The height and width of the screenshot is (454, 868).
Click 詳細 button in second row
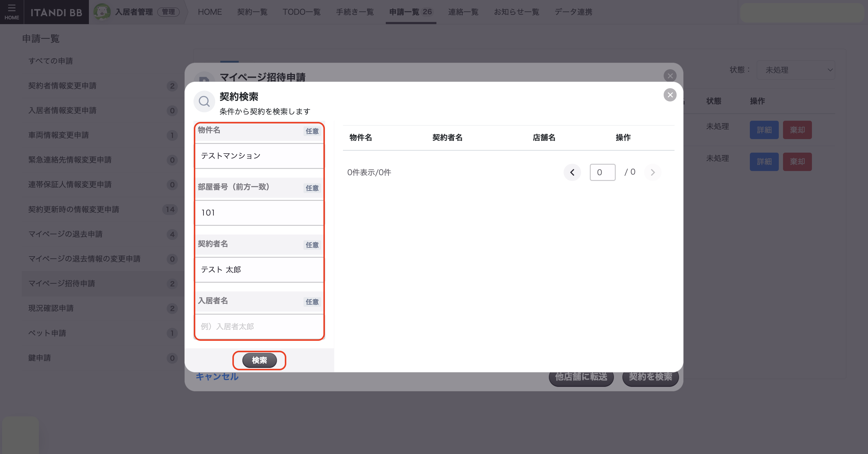tap(764, 162)
